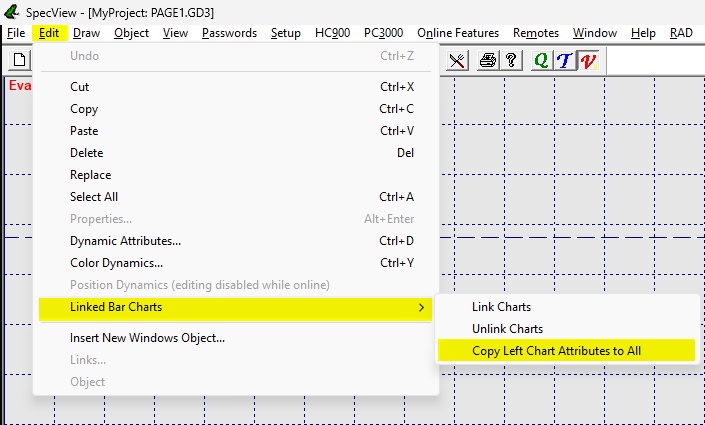This screenshot has height=425, width=705.
Task: Choose Select All in the Edit menu
Action: 93,197
